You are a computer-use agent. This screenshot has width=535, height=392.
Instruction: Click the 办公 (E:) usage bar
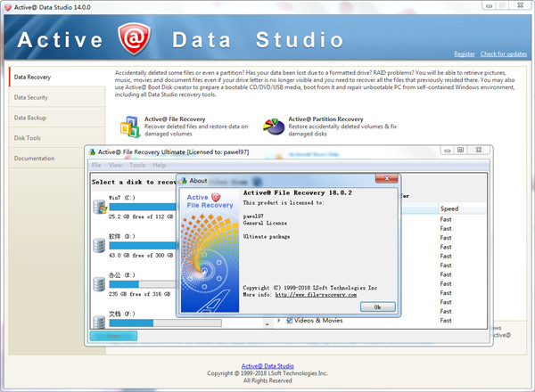click(143, 284)
